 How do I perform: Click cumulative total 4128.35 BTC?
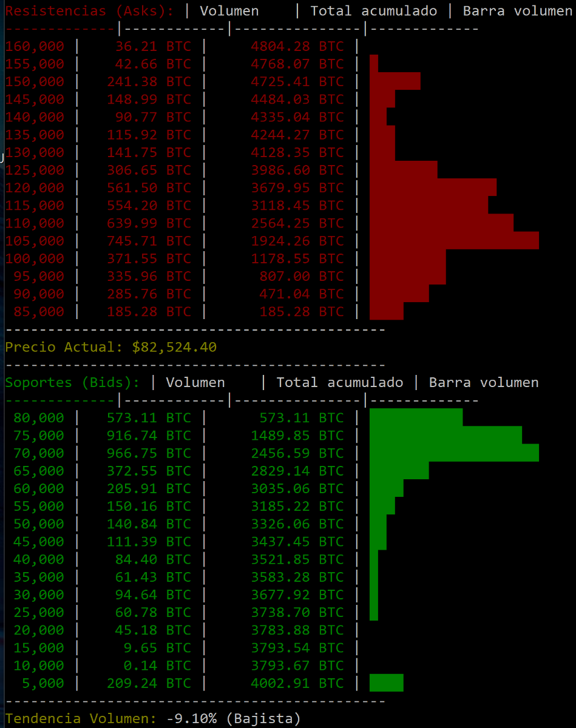[x=297, y=152]
